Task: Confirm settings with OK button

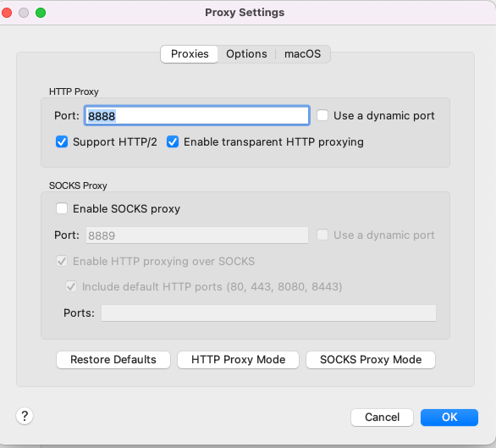Action: coord(449,418)
